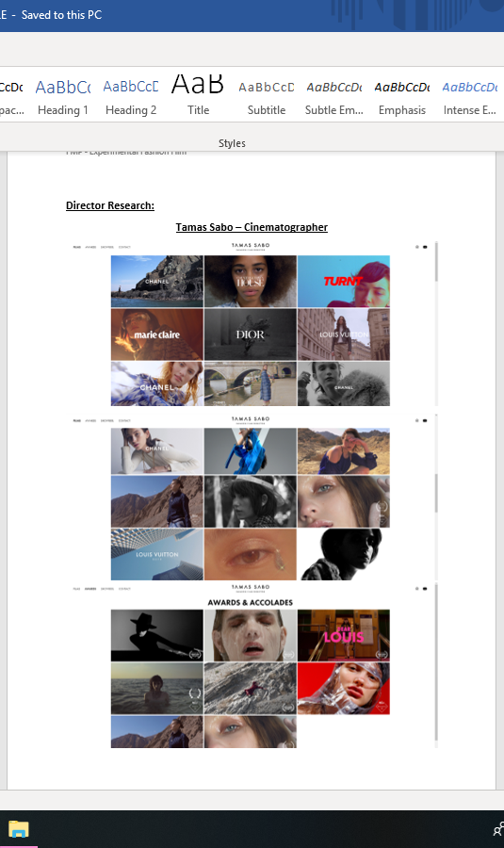504x848 pixels.
Task: Select the Chanel rocky coast thumbnail
Action: coord(156,281)
